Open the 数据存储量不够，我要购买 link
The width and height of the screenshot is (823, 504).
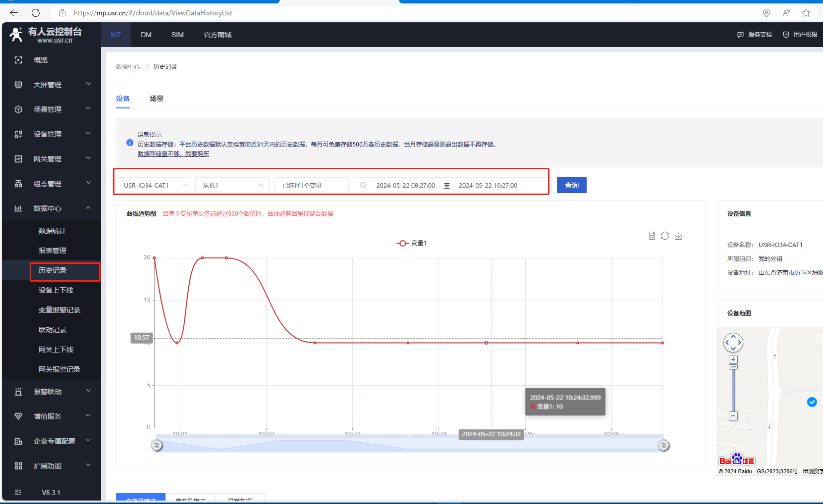[173, 154]
